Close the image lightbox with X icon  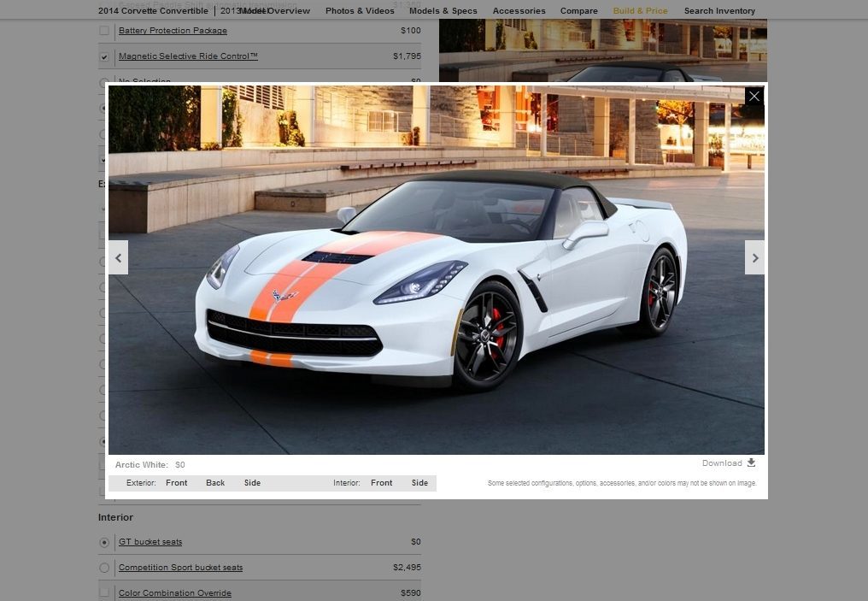coord(754,97)
